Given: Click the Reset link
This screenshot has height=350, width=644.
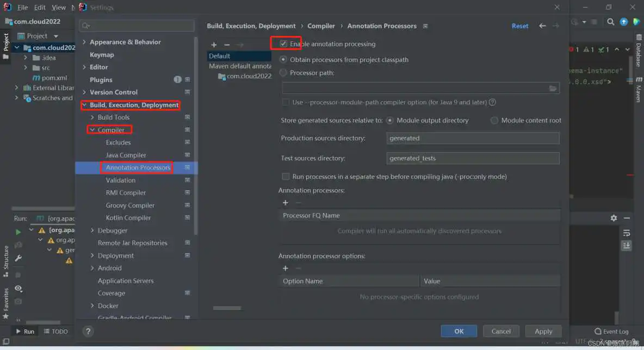Looking at the screenshot, I should click(x=519, y=26).
